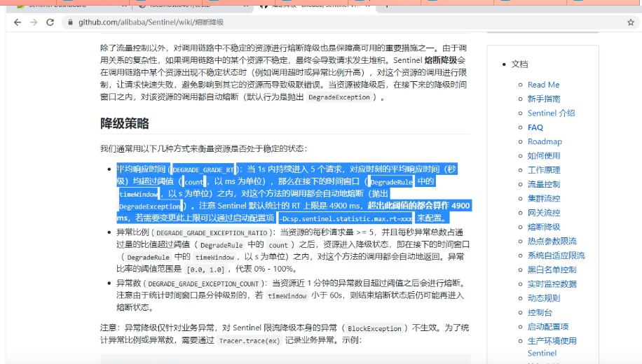The height and width of the screenshot is (364, 642).
Task: Open the 流量控制 sidebar link
Action: [544, 185]
